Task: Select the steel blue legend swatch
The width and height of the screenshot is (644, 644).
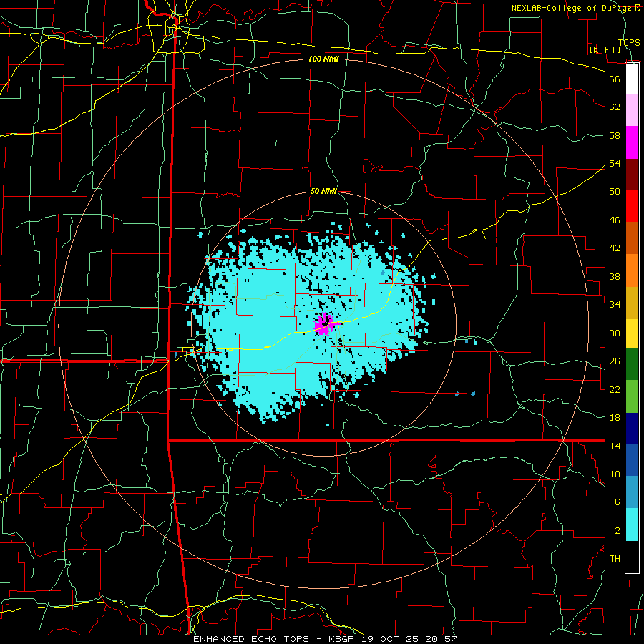Action: (632, 492)
